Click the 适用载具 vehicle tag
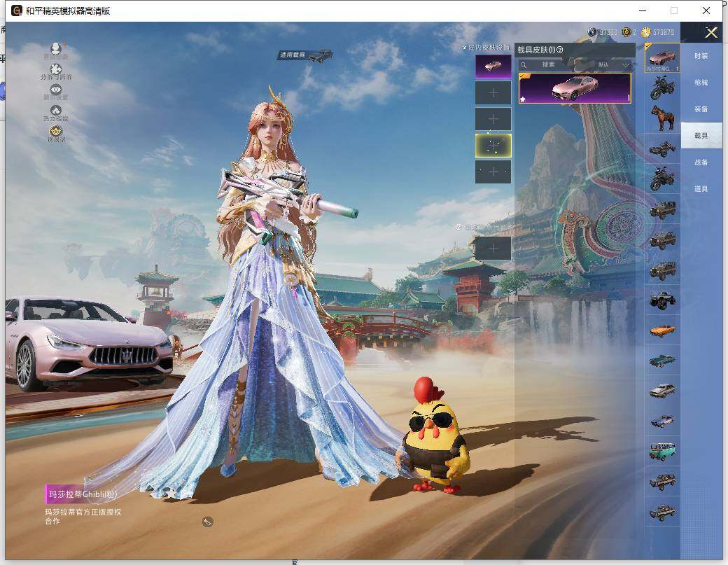Viewport: 728px width, 565px height. pyautogui.click(x=305, y=55)
